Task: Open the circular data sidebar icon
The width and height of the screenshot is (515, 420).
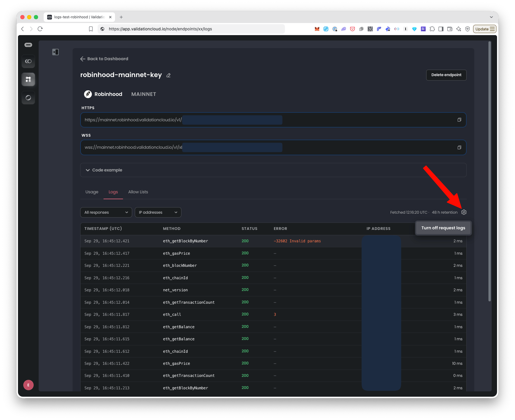Action: (x=28, y=98)
